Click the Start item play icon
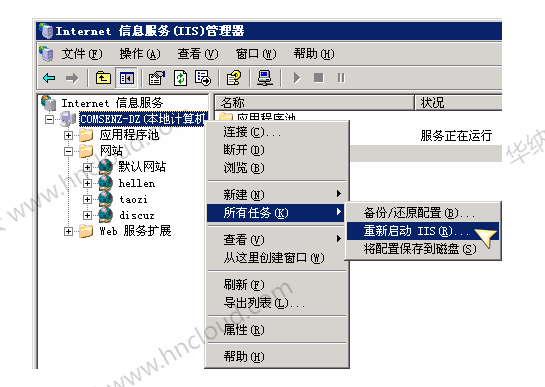The image size is (545, 387). coord(296,78)
